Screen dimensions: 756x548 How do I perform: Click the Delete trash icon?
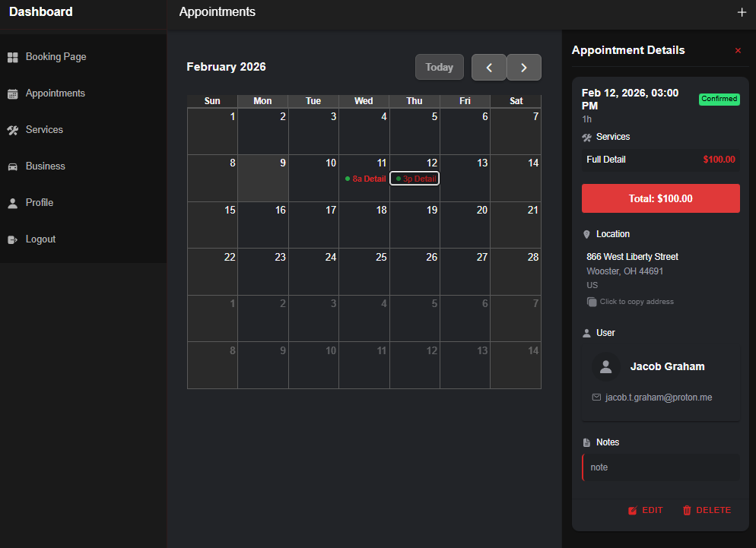[687, 510]
